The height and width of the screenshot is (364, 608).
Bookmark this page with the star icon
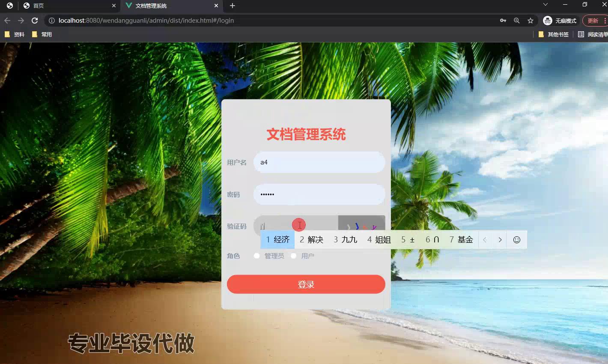click(531, 21)
